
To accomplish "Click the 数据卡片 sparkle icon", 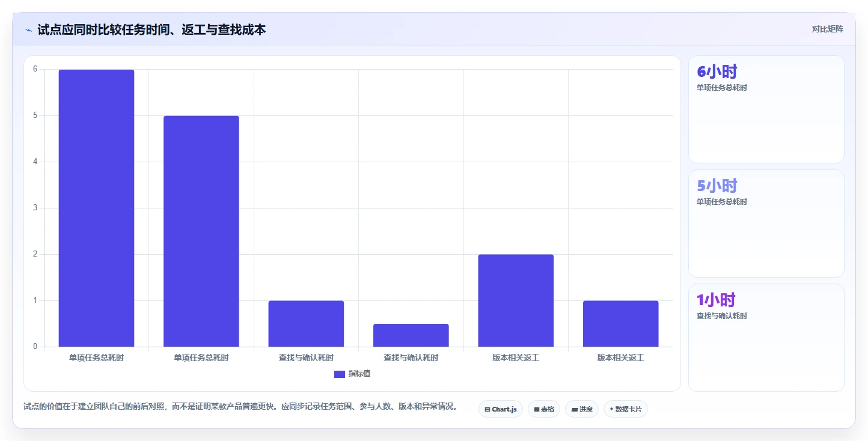I will click(612, 409).
